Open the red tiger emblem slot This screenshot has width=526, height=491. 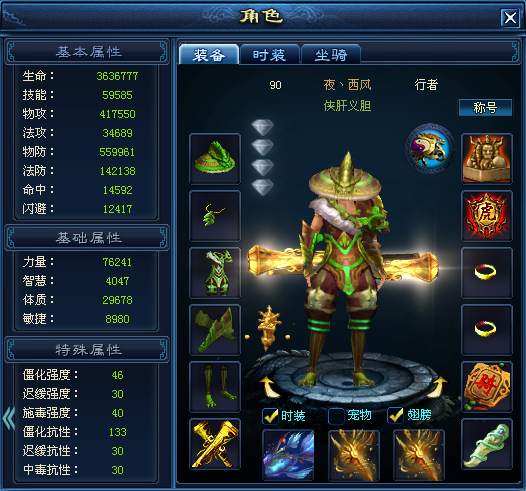point(487,216)
